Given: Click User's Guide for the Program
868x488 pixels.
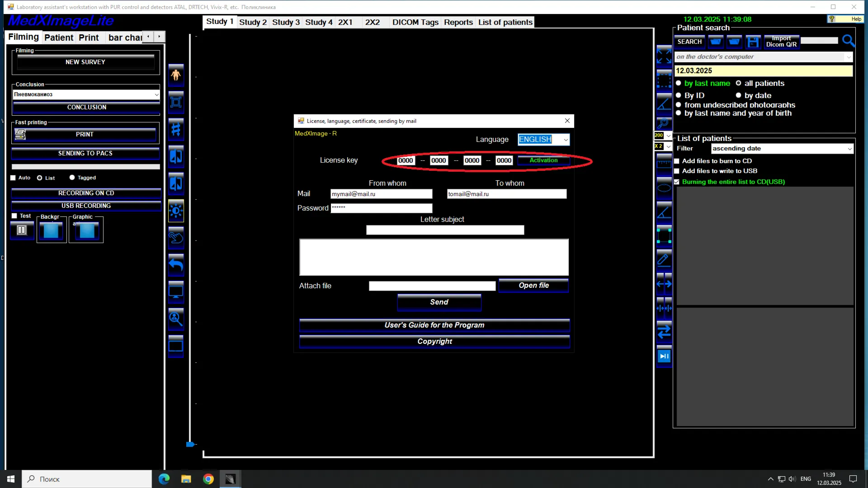Looking at the screenshot, I should [434, 325].
